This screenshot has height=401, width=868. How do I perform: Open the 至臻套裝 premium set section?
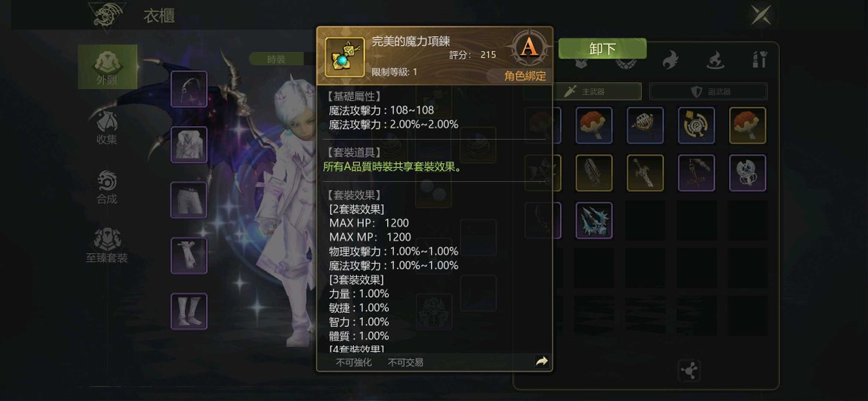tap(107, 246)
